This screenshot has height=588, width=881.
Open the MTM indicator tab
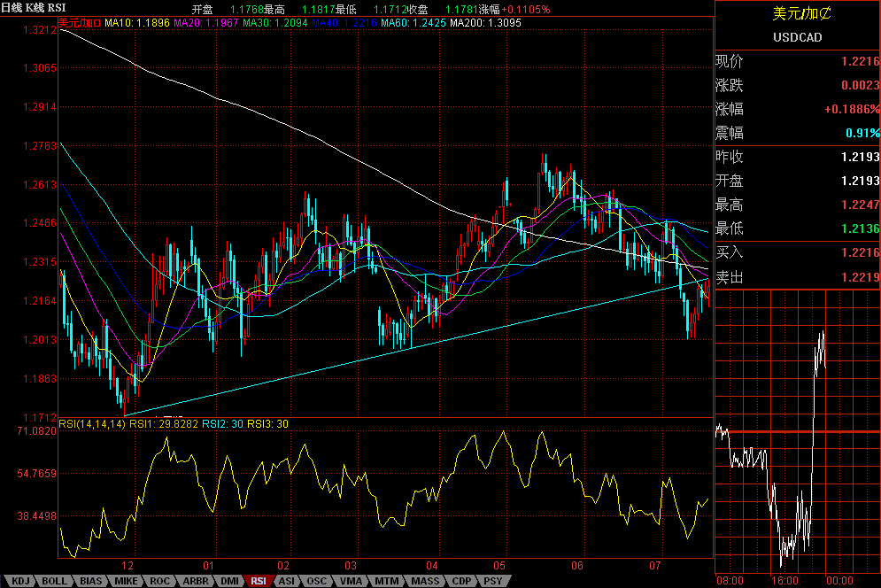click(x=387, y=581)
